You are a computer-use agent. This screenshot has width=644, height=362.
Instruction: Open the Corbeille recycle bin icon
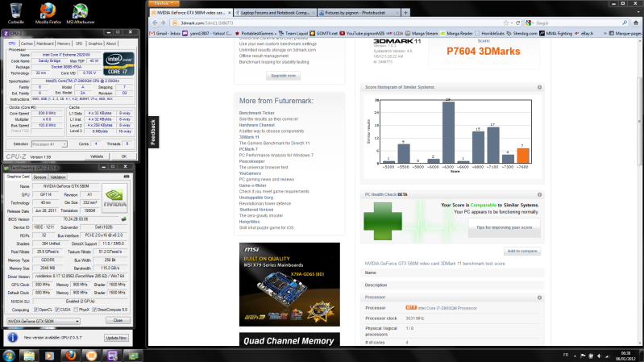(15, 12)
